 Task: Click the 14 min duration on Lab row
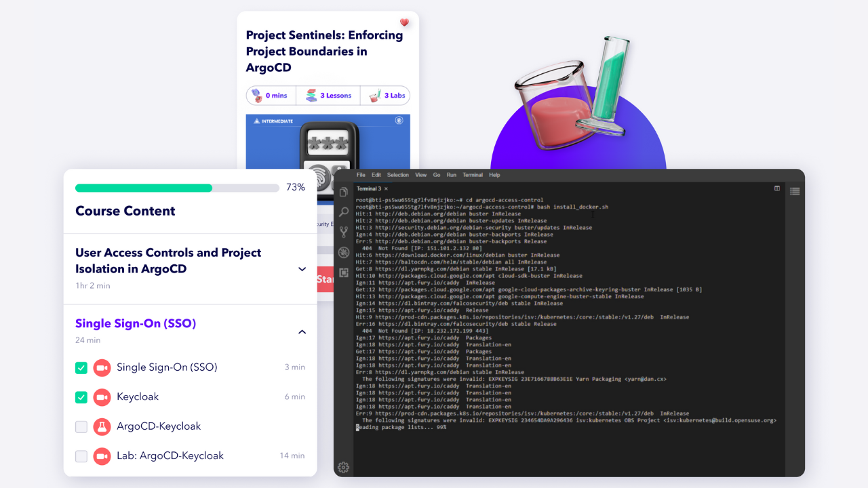[292, 455]
